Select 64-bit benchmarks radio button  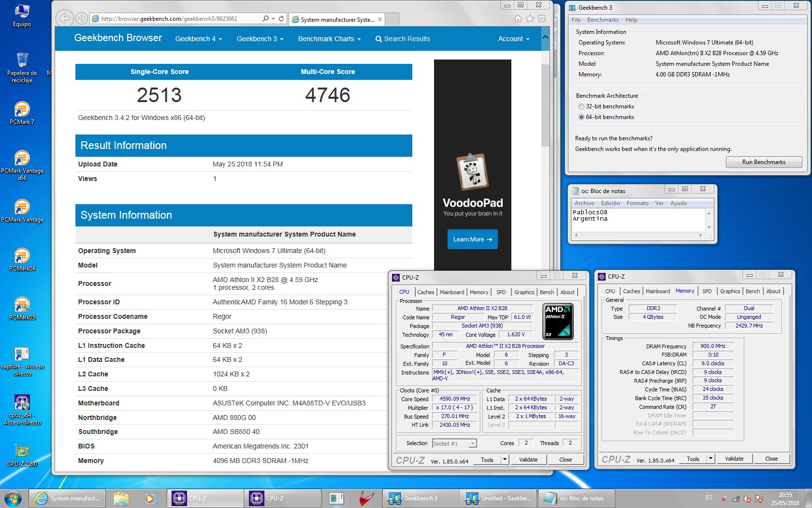581,117
